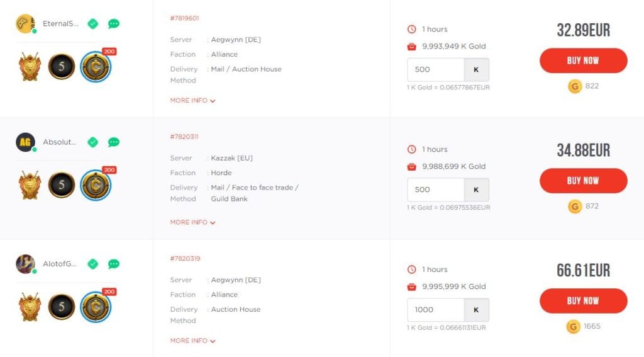
Task: Expand MORE INFO for offer #7819601
Action: pos(192,100)
